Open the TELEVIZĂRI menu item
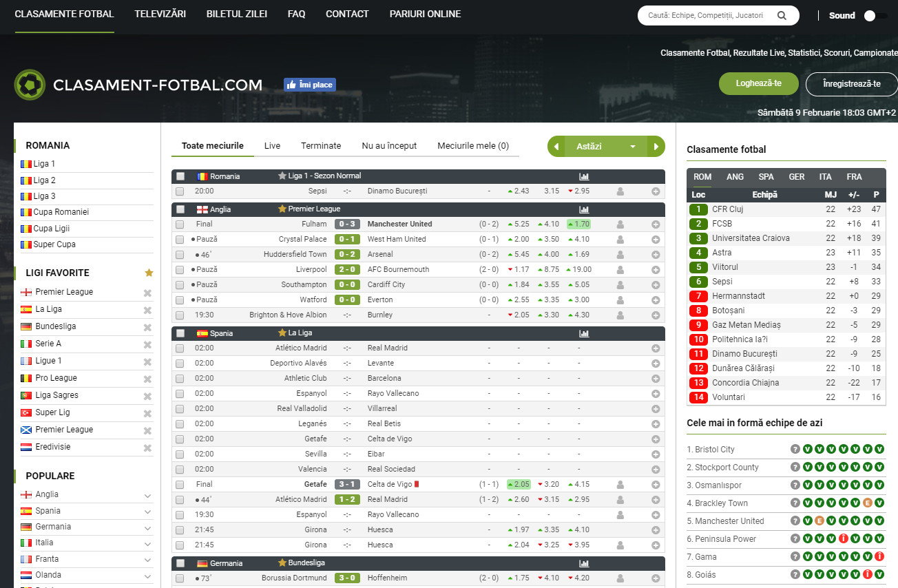Image resolution: width=898 pixels, height=588 pixels. point(160,14)
